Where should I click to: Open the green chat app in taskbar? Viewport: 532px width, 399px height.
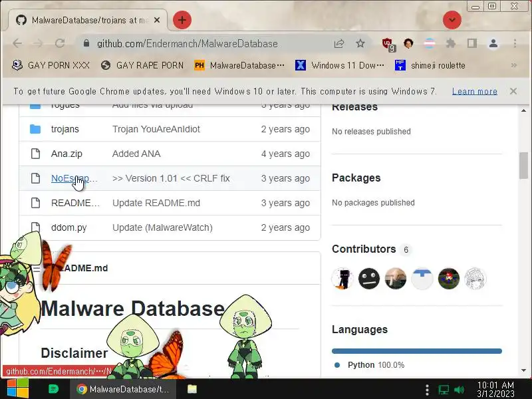point(54,389)
